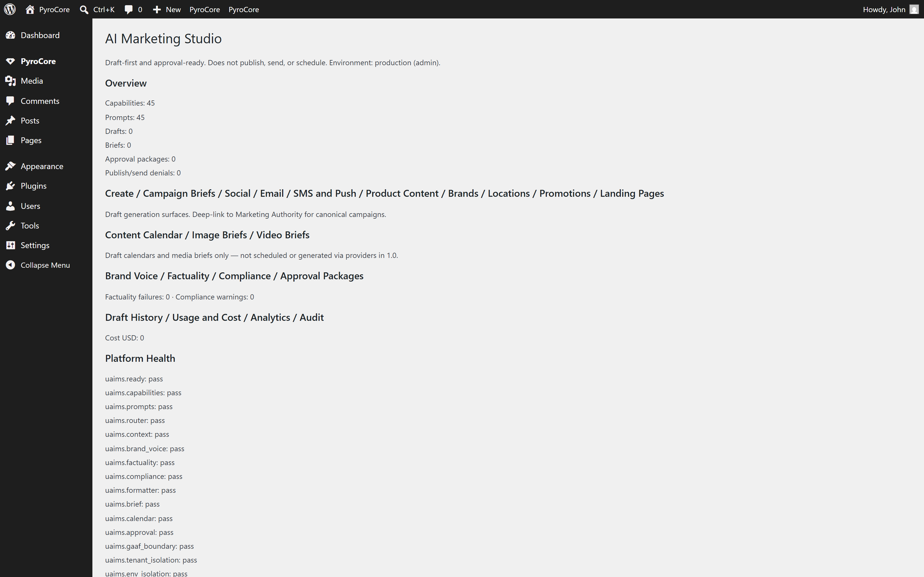Click the user avatar thumbnail
This screenshot has width=924, height=577.
914,10
